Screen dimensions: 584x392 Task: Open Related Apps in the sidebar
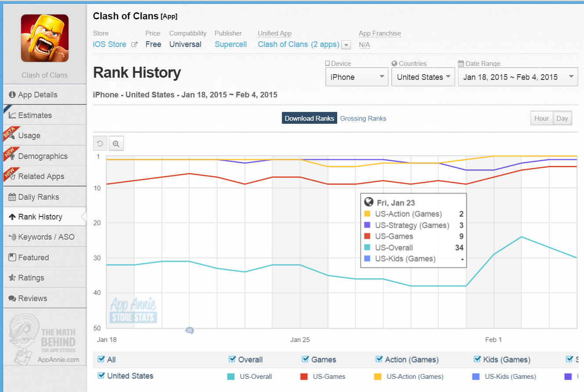pyautogui.click(x=45, y=176)
